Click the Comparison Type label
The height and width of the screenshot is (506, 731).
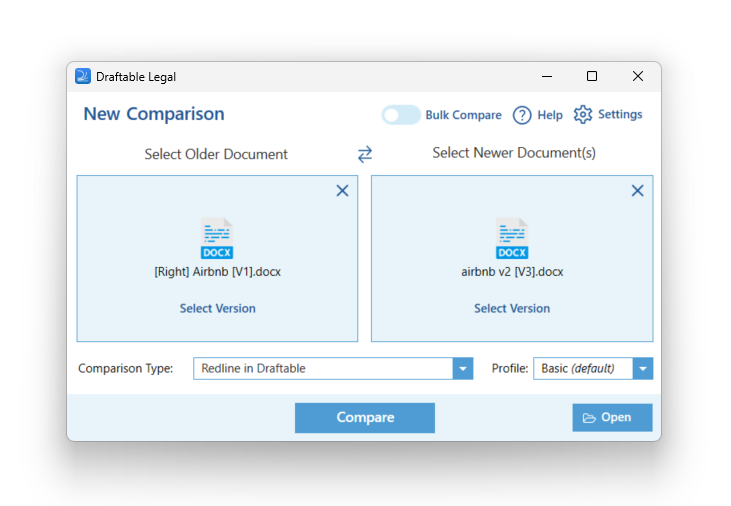coord(125,368)
